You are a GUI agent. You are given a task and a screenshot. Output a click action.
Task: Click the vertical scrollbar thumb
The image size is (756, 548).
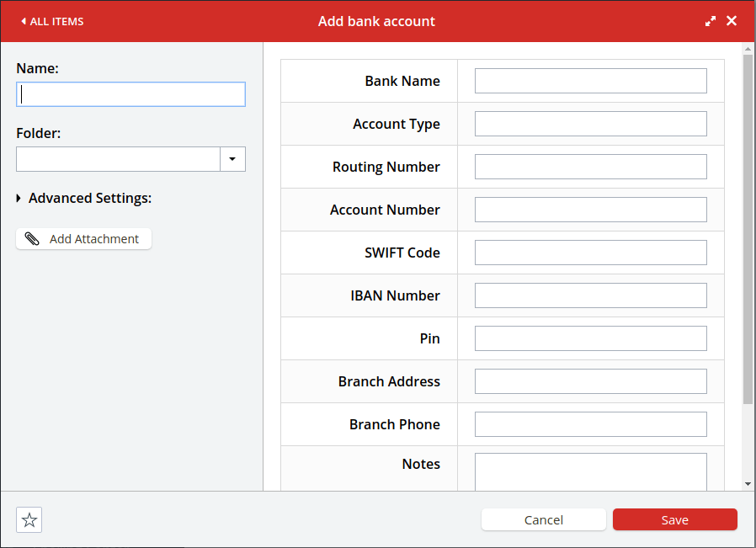748,229
